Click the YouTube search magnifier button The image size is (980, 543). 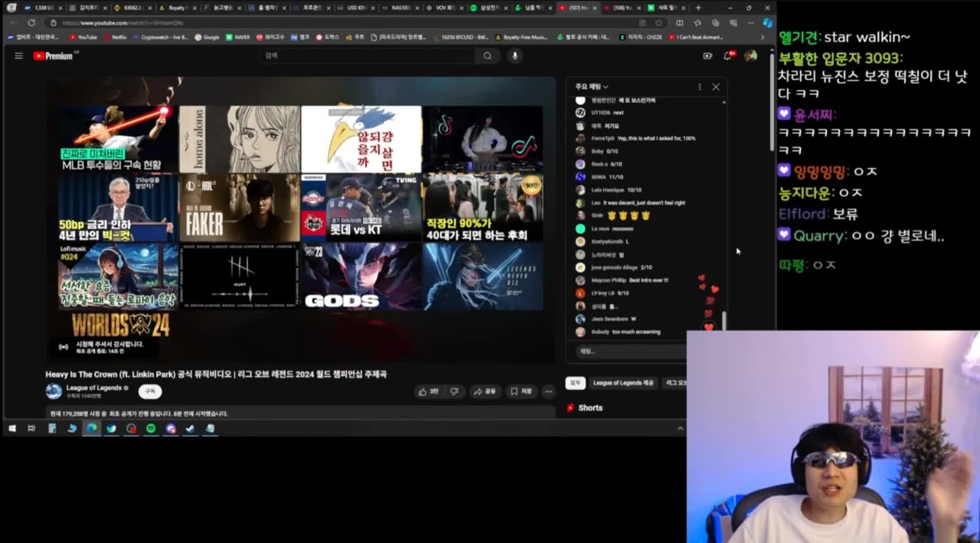487,56
